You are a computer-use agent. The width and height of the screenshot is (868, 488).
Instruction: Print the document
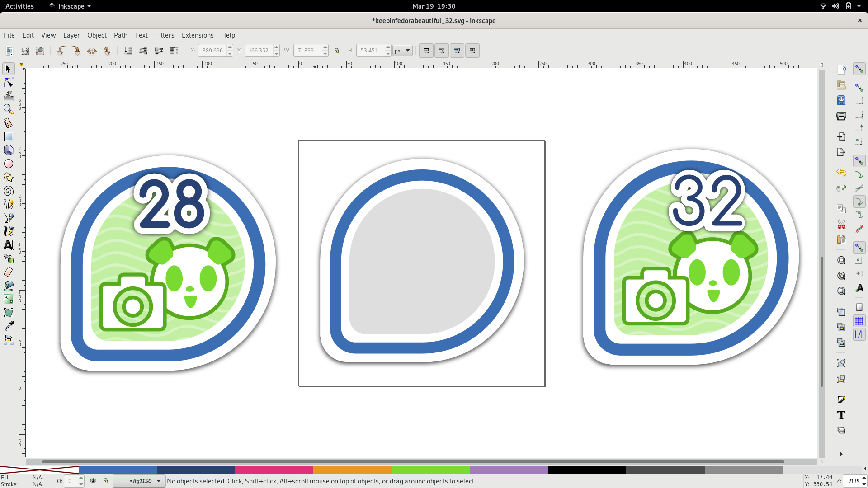841,116
